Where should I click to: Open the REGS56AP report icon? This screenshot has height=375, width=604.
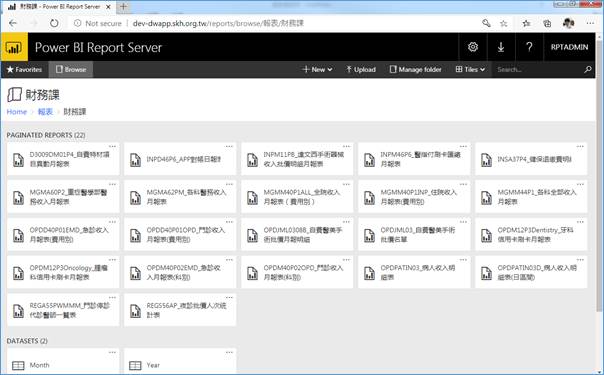tap(135, 311)
